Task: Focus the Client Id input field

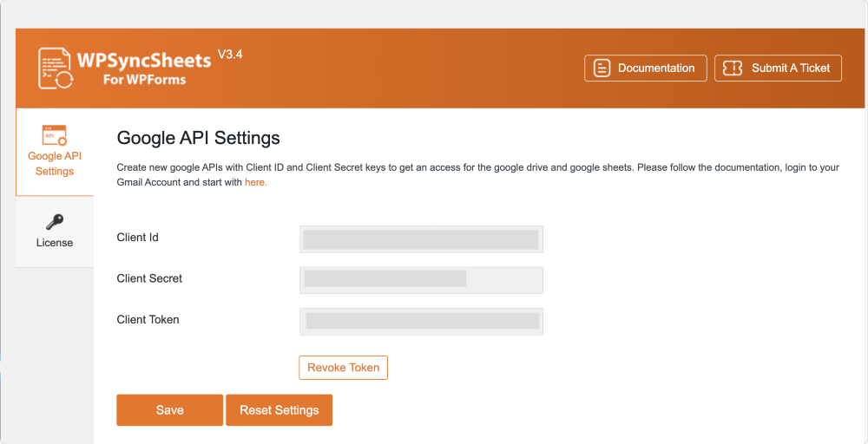Action: pyautogui.click(x=421, y=238)
